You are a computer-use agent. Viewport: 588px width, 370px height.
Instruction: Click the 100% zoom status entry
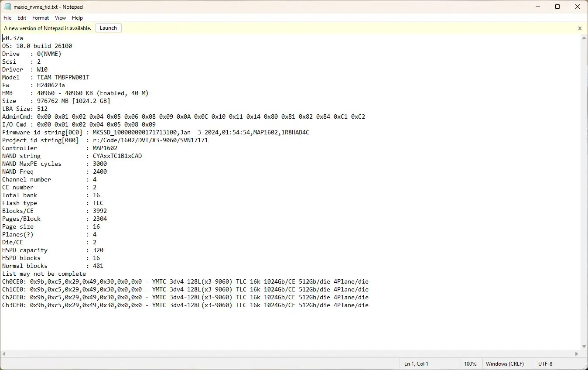[470, 363]
